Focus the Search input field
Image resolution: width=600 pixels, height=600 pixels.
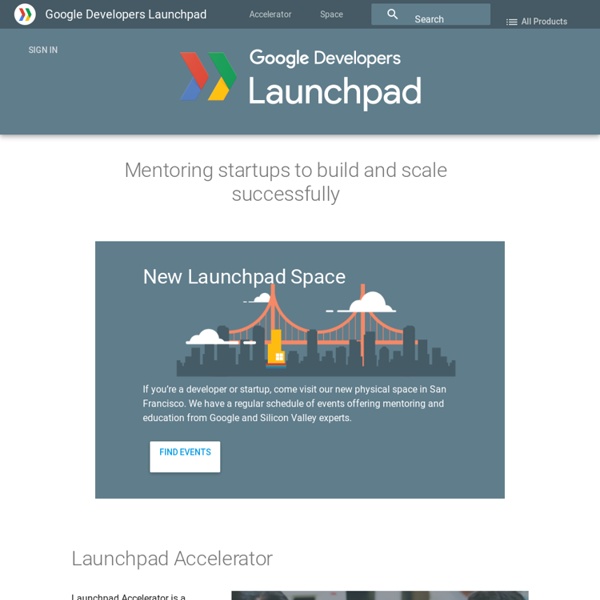(x=431, y=15)
